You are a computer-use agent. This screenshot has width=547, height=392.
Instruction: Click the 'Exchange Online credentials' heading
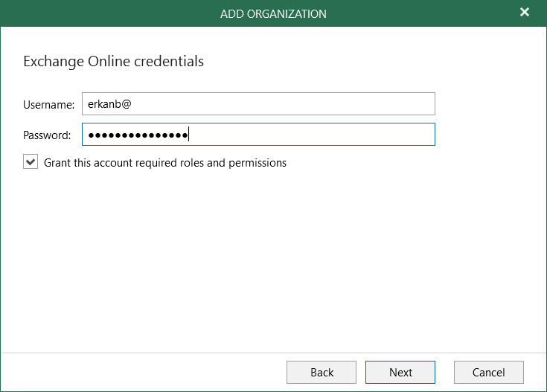click(114, 62)
